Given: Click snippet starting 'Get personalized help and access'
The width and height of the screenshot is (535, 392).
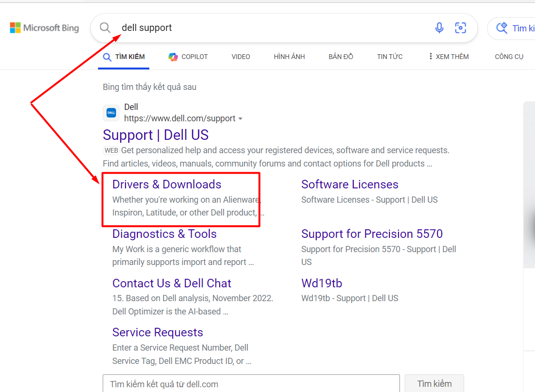Looking at the screenshot, I should [285, 150].
